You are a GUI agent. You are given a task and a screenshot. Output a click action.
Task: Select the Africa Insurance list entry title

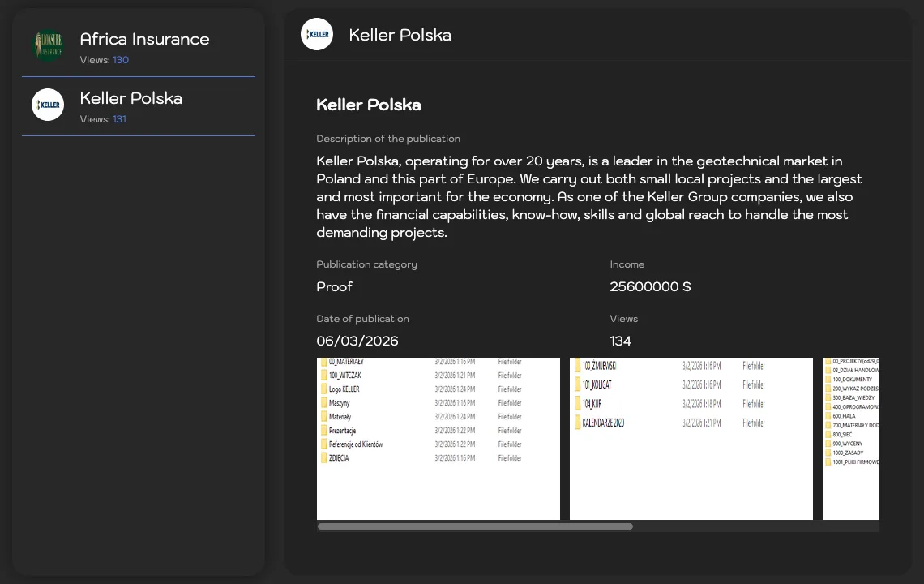click(x=144, y=39)
